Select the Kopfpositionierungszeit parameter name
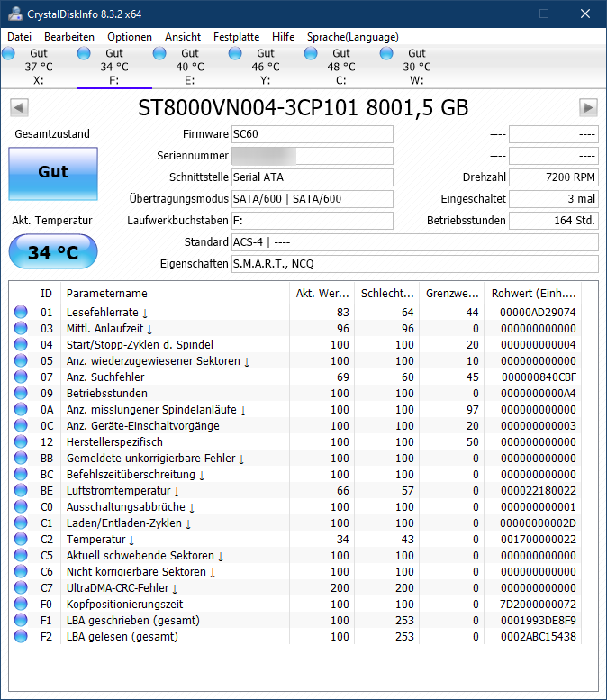 tap(124, 604)
